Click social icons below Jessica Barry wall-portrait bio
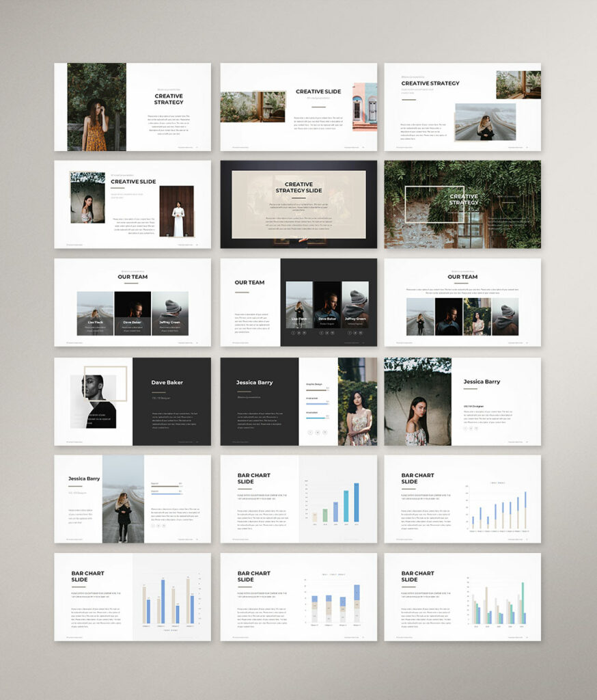Screen dimensions: 597x700 click(470, 428)
